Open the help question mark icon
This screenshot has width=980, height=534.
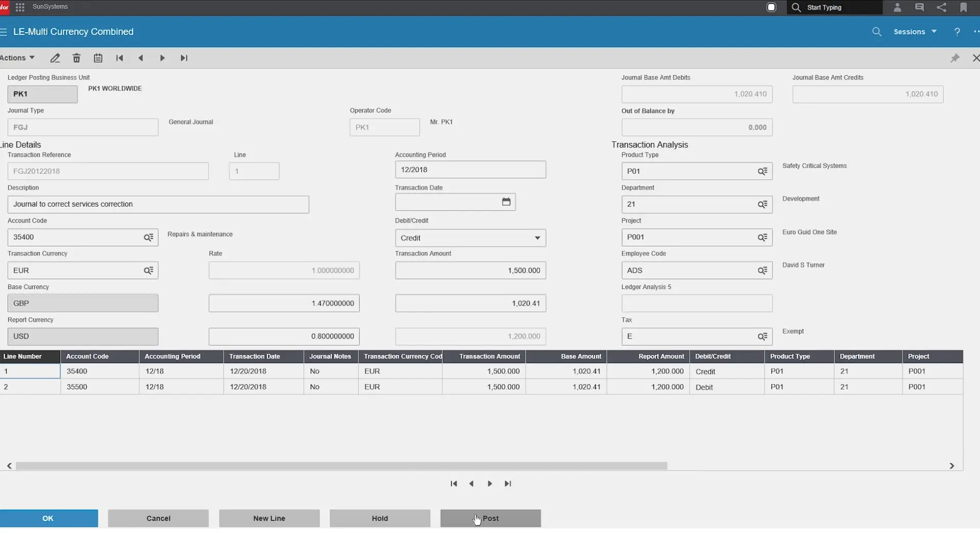957,32
